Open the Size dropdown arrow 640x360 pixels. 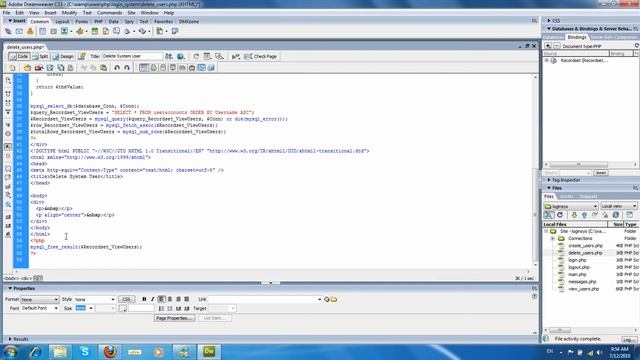[x=91, y=308]
